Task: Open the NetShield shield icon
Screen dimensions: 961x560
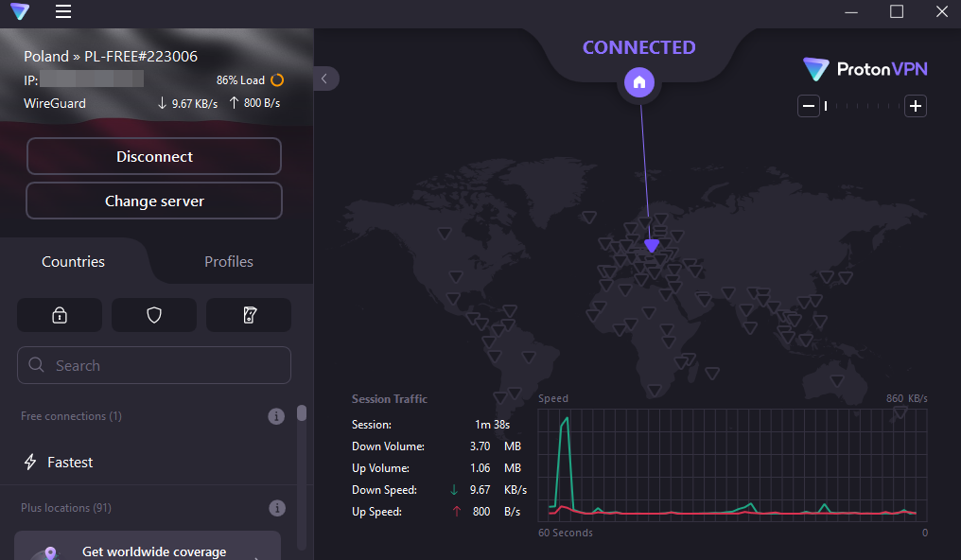Action: tap(153, 314)
